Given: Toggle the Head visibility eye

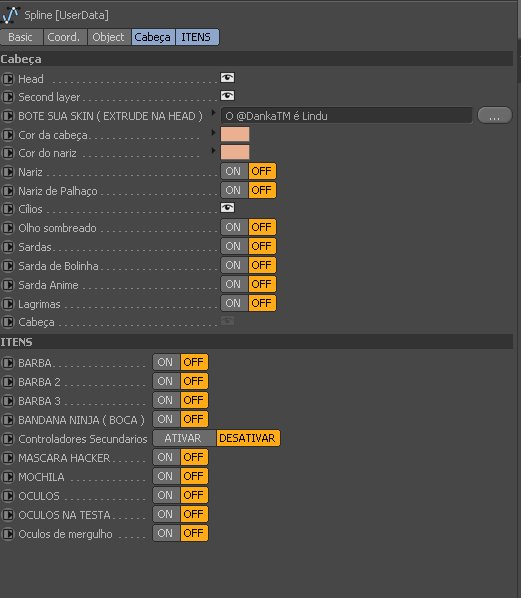Looking at the screenshot, I should (x=227, y=78).
